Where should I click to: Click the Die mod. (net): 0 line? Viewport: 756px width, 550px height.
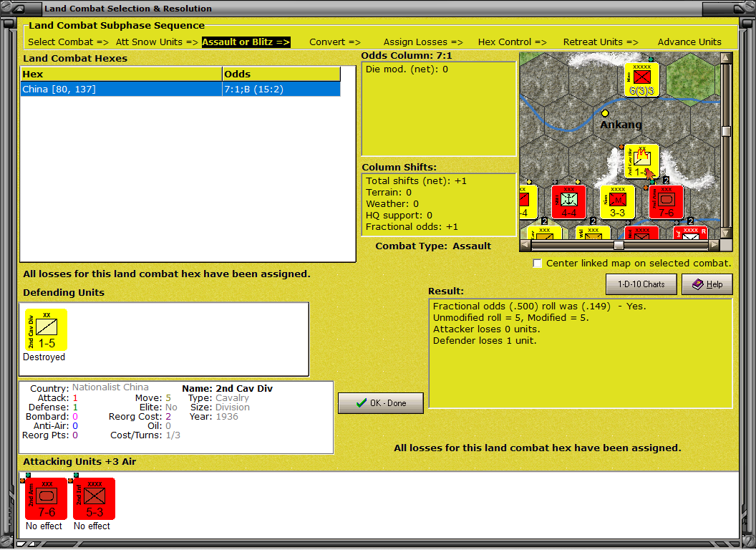pos(407,69)
